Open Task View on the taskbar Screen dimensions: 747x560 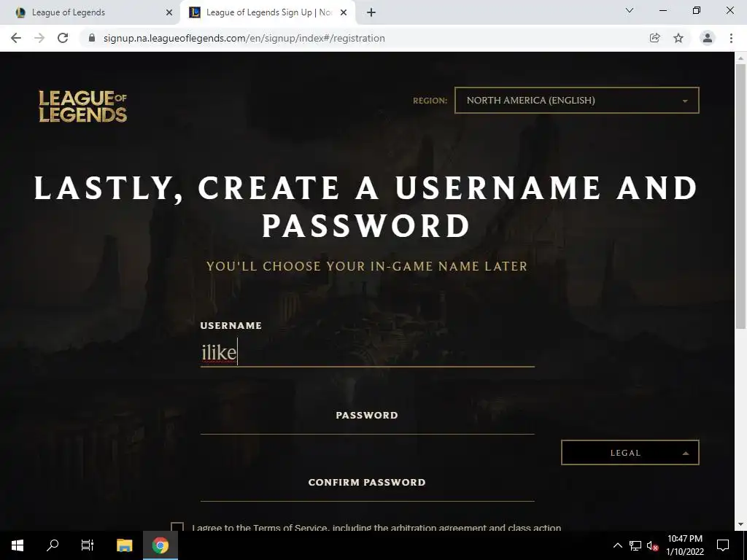[88, 545]
